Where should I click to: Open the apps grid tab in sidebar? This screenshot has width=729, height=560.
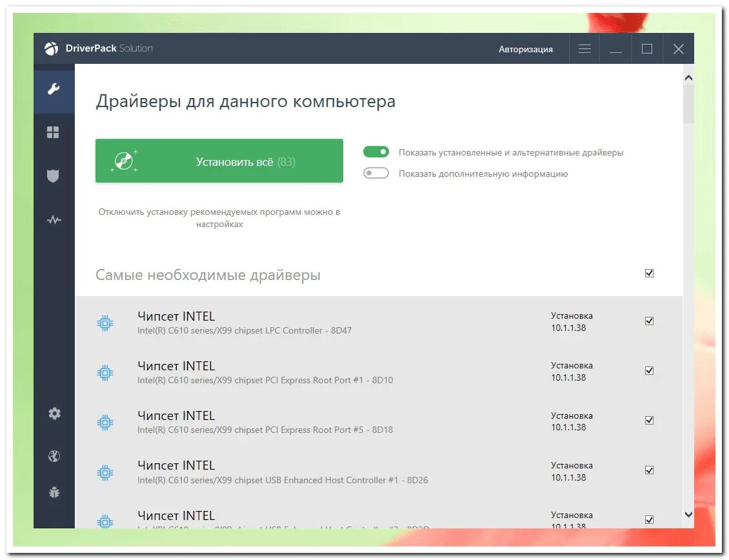click(53, 132)
